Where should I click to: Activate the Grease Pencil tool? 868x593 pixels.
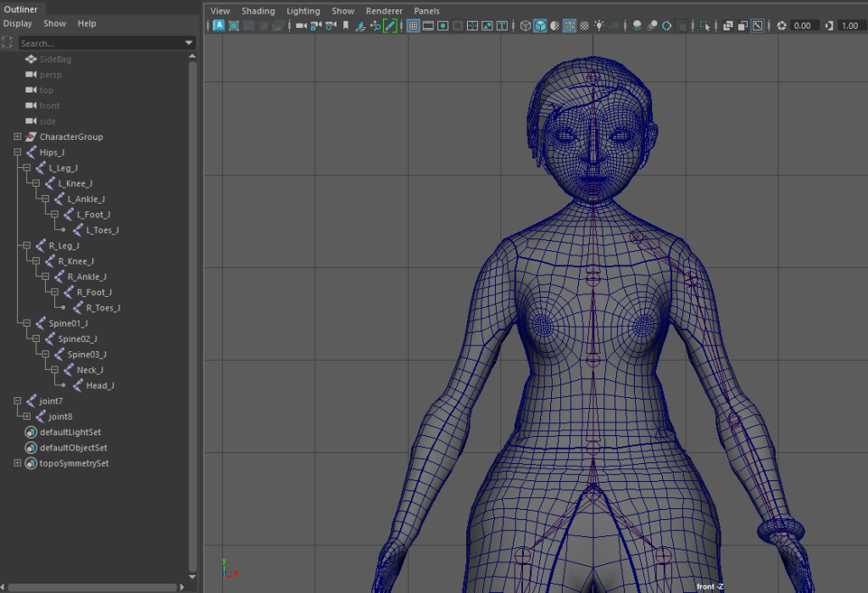coord(390,25)
